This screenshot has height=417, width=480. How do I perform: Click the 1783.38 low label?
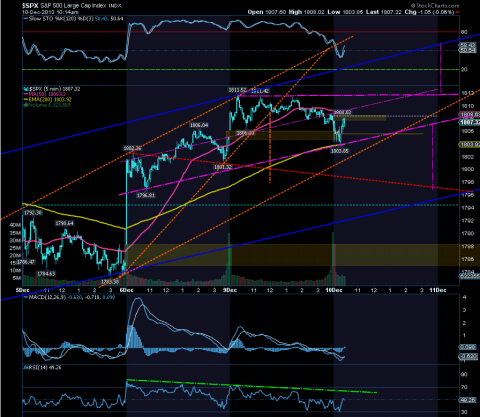click(110, 282)
